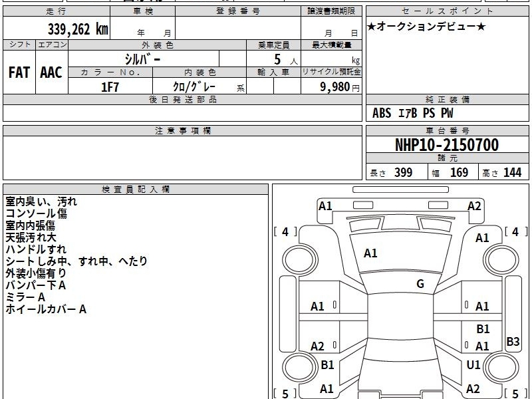Viewport: 532px width, 399px height.
Task: Click the width value 169
Action: point(459,172)
